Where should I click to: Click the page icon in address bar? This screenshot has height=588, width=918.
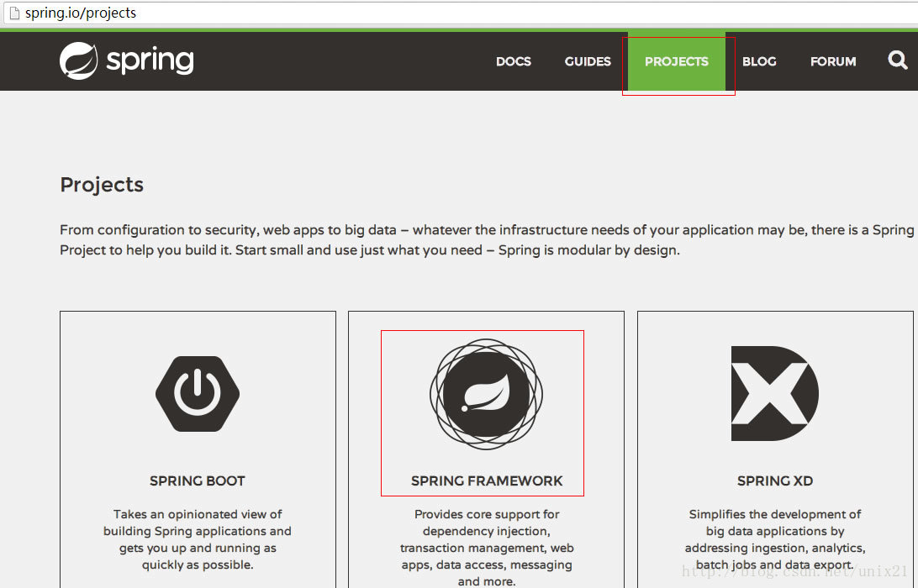tap(14, 13)
